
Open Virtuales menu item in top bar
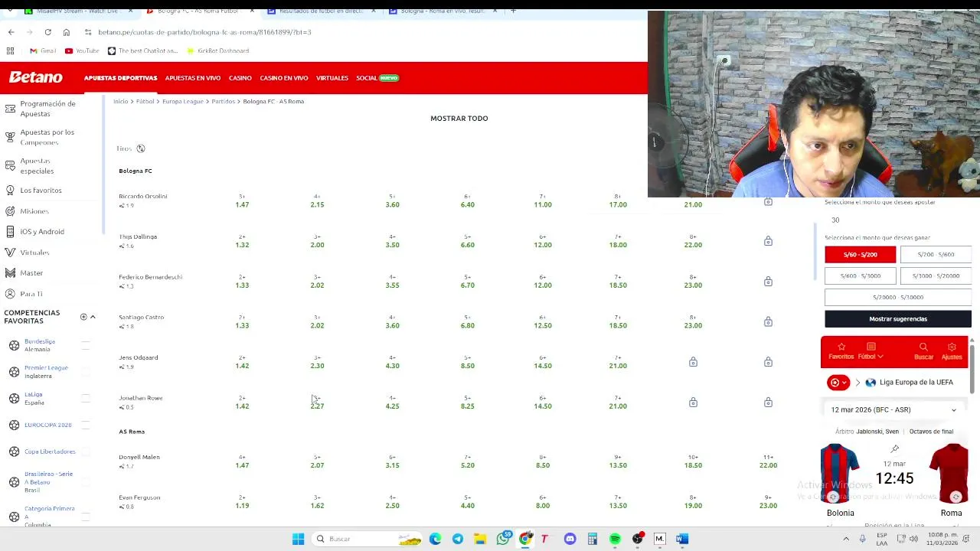click(332, 78)
